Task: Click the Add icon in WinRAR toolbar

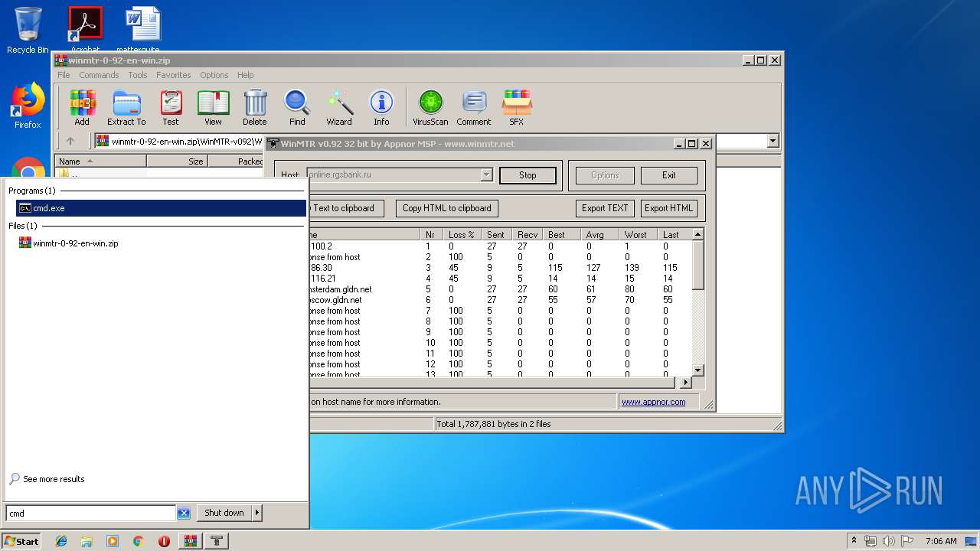Action: 82,108
